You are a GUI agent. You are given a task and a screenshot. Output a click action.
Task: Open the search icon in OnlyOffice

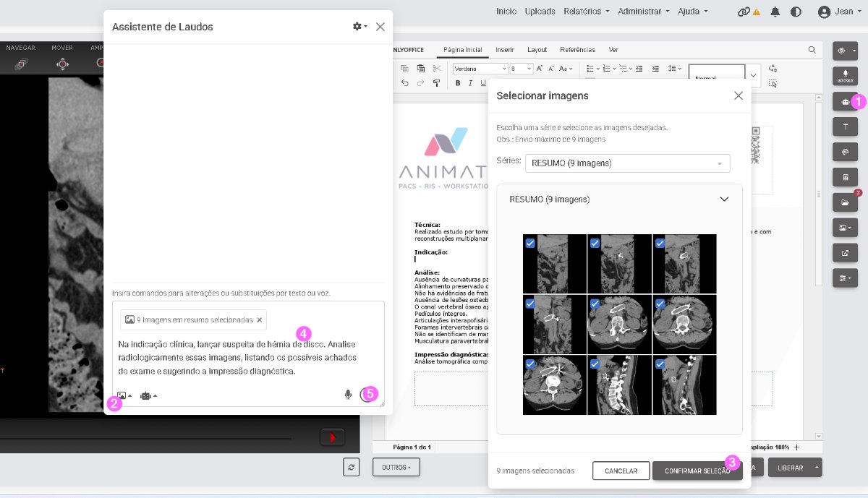[x=812, y=50]
